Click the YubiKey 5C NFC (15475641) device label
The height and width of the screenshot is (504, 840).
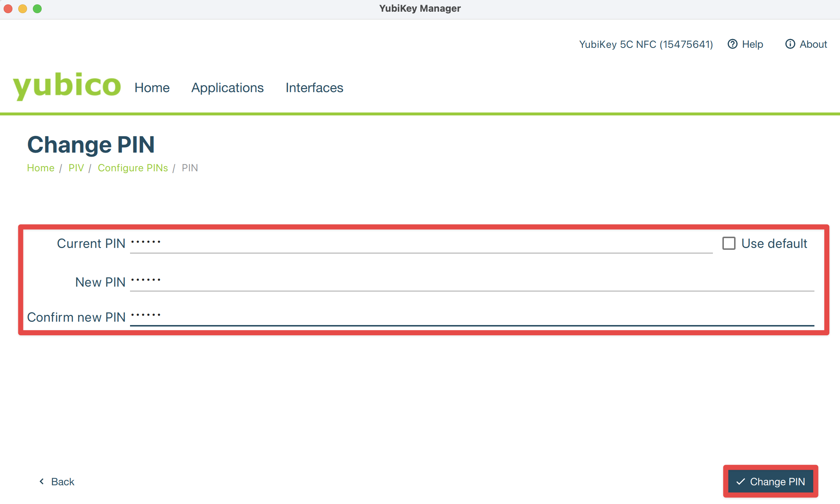(x=646, y=44)
